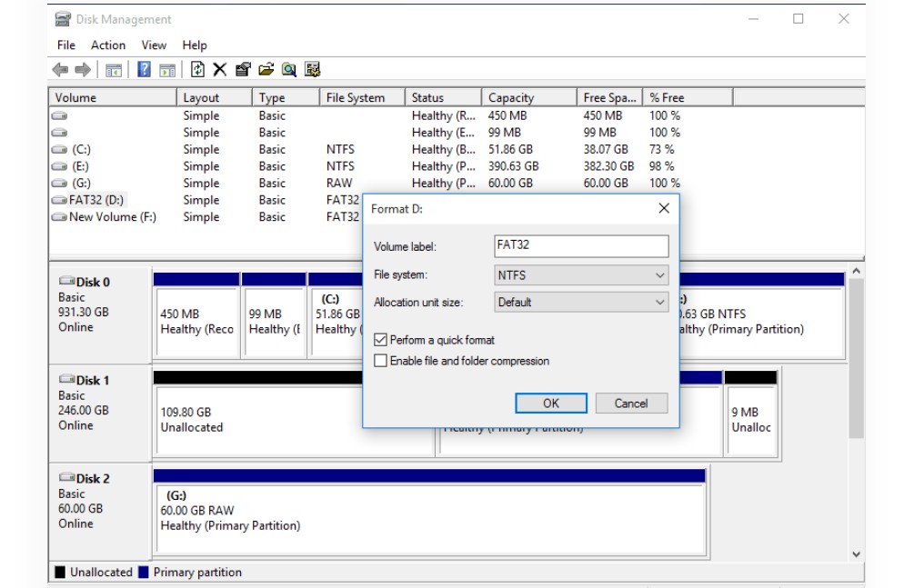Click the drive icon of the 99 MB volume row
The width and height of the screenshot is (904, 588).
59,133
